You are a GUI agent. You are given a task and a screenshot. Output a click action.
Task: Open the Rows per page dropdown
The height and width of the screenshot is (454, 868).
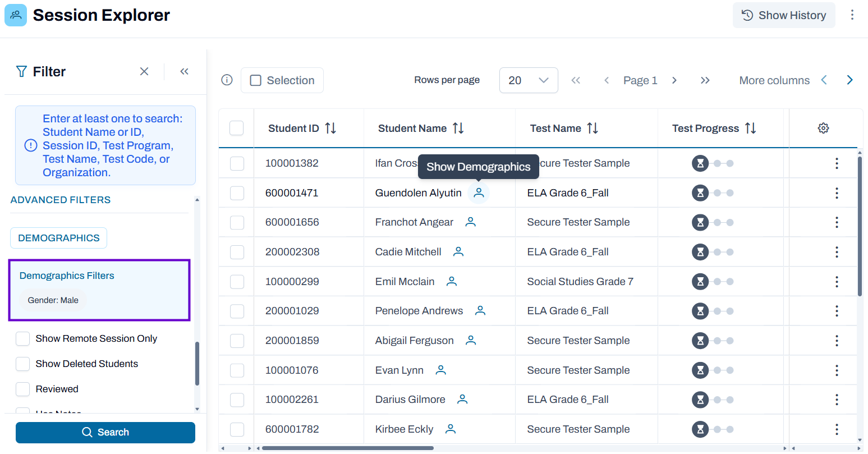point(529,80)
